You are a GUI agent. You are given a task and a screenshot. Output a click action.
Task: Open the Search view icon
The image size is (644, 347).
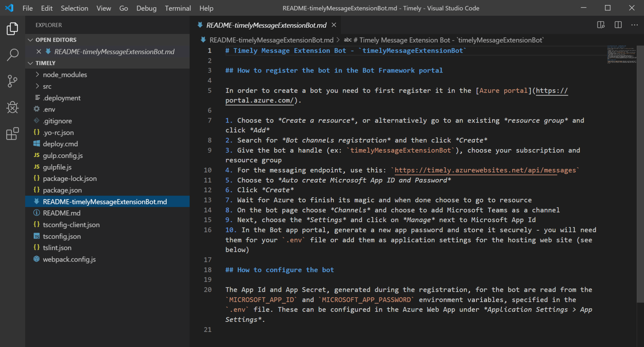[x=12, y=55]
